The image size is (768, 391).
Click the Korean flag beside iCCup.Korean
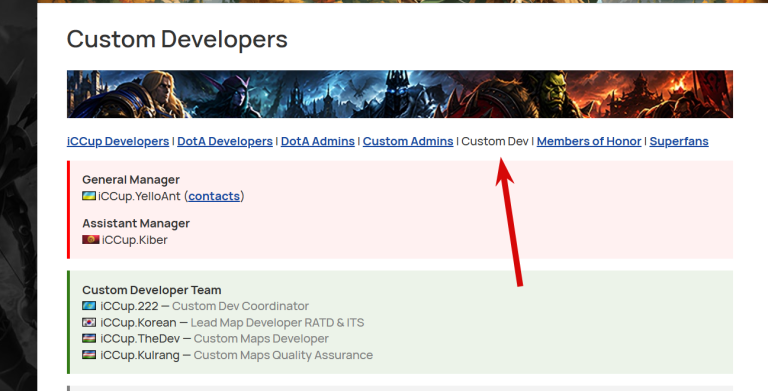point(89,322)
